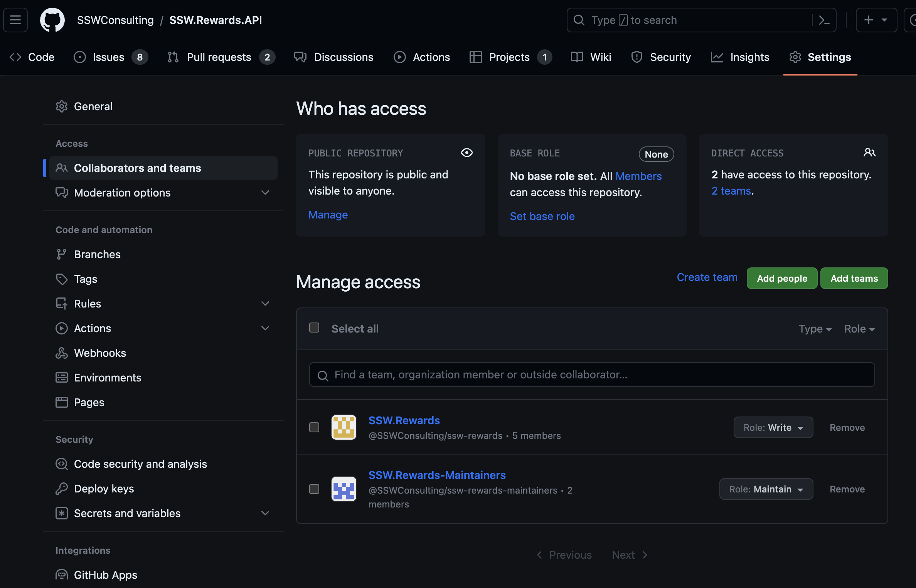Open Webhooks from the sidebar
This screenshot has height=588, width=916.
100,353
